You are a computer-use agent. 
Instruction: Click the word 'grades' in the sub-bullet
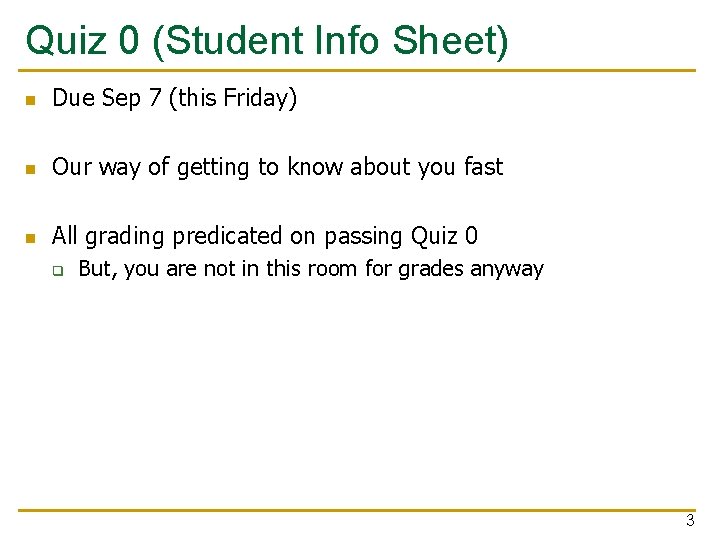(432, 269)
